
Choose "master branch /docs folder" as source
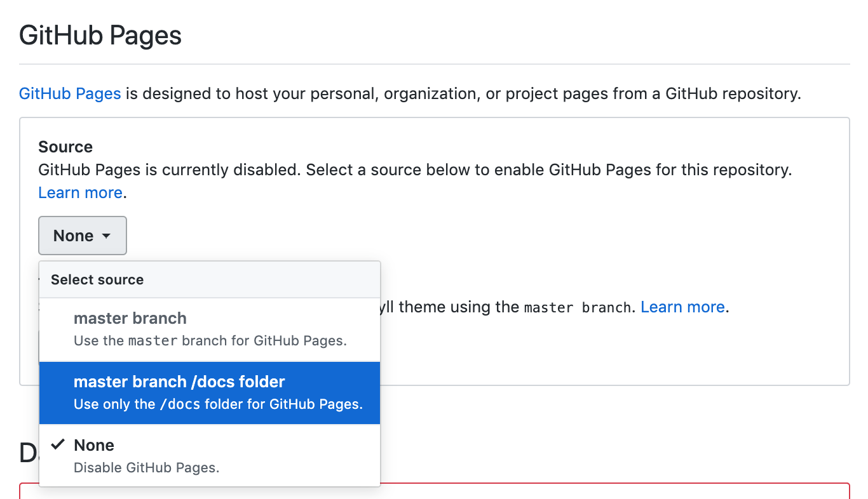pos(179,382)
